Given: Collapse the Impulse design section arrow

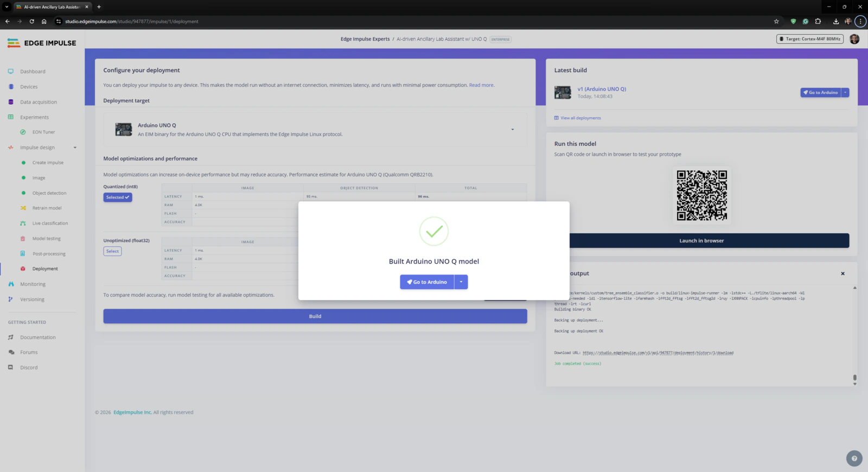Looking at the screenshot, I should (x=75, y=148).
